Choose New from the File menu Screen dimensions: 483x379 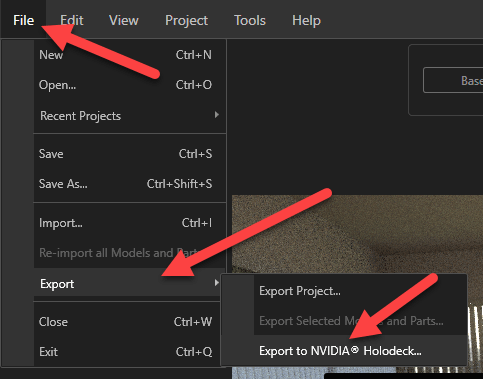(x=130, y=55)
